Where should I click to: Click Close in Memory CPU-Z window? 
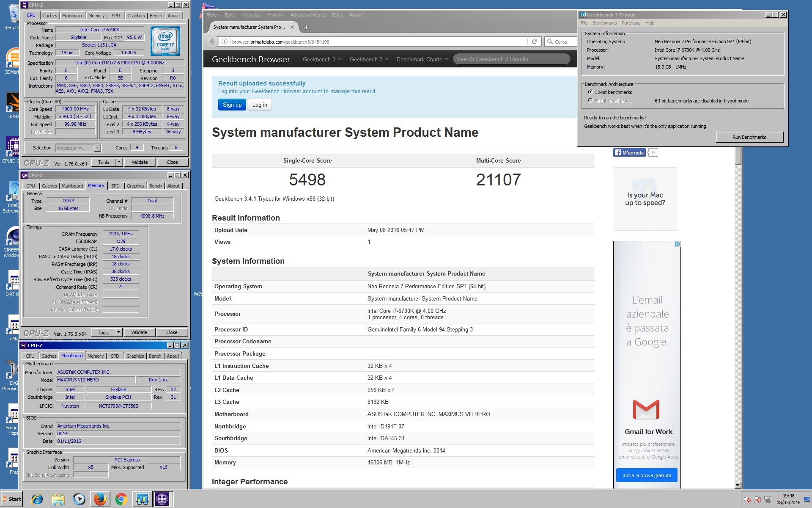(172, 332)
